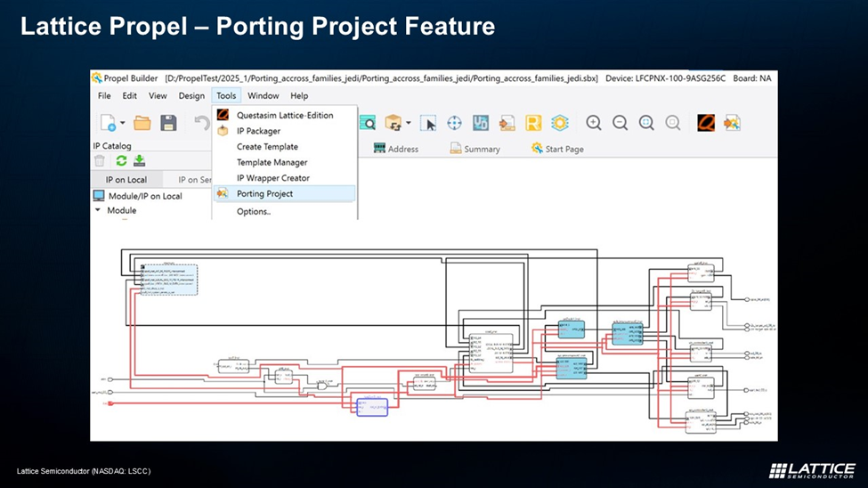Click the magnifier search icon beside the Tools menu
Screen dimensions: 868x488
368,122
